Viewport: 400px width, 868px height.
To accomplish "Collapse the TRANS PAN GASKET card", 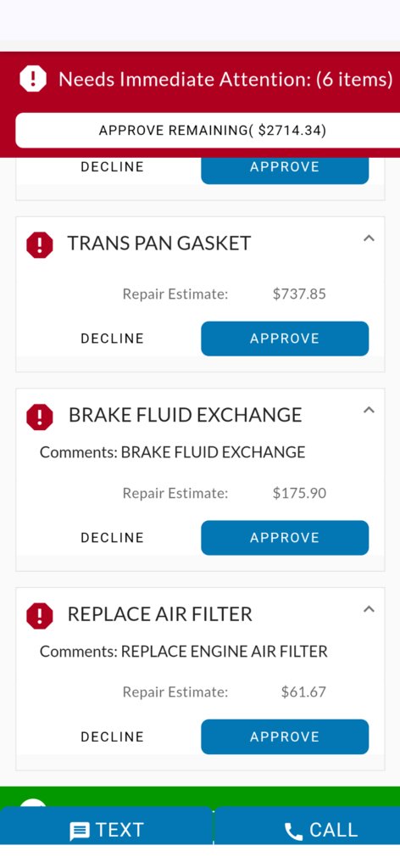I will [x=369, y=238].
